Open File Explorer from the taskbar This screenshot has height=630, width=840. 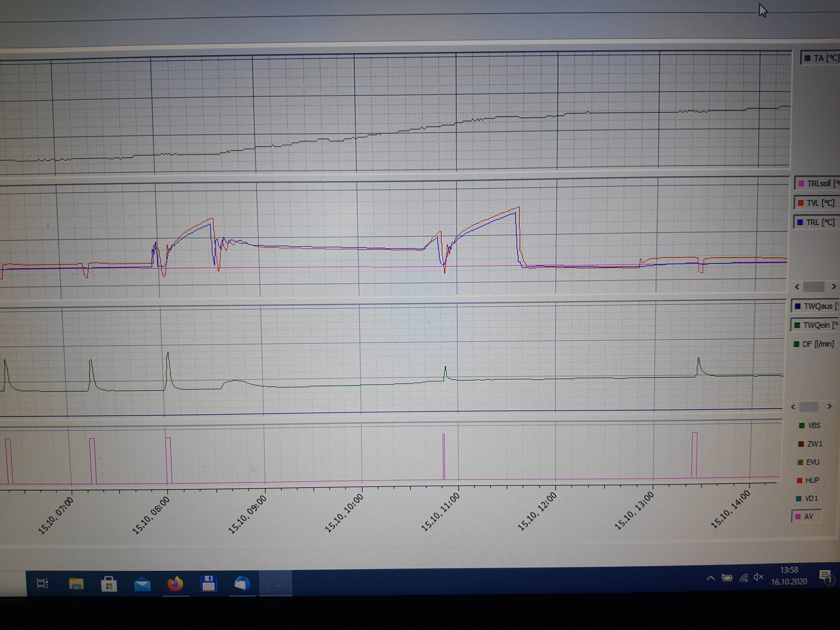76,584
